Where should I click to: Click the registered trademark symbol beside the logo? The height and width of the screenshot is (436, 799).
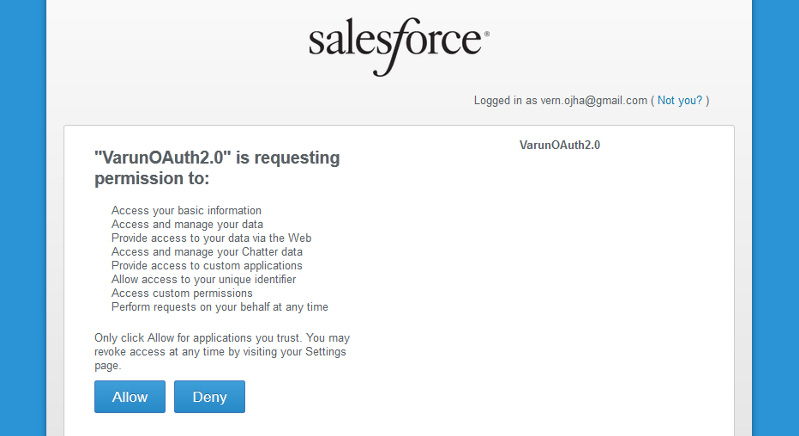pos(487,34)
